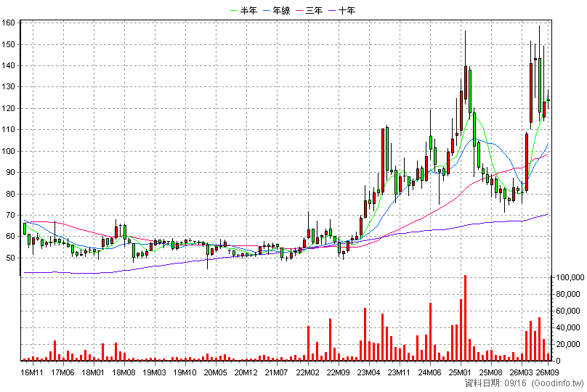Click the candlestick with the highest wick near 159

540,73
